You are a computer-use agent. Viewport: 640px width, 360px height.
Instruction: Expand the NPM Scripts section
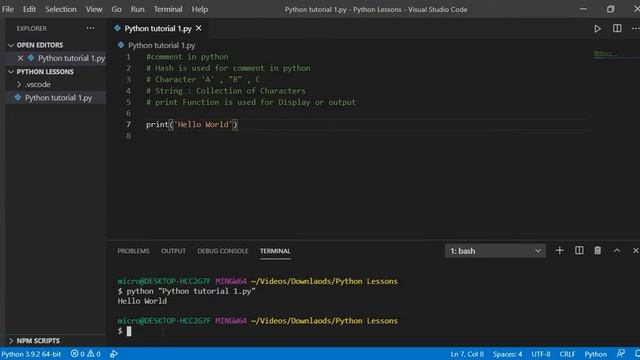click(34, 340)
